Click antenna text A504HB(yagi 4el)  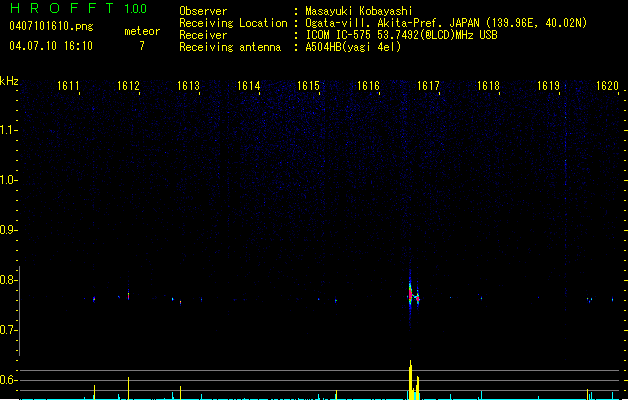pos(353,47)
